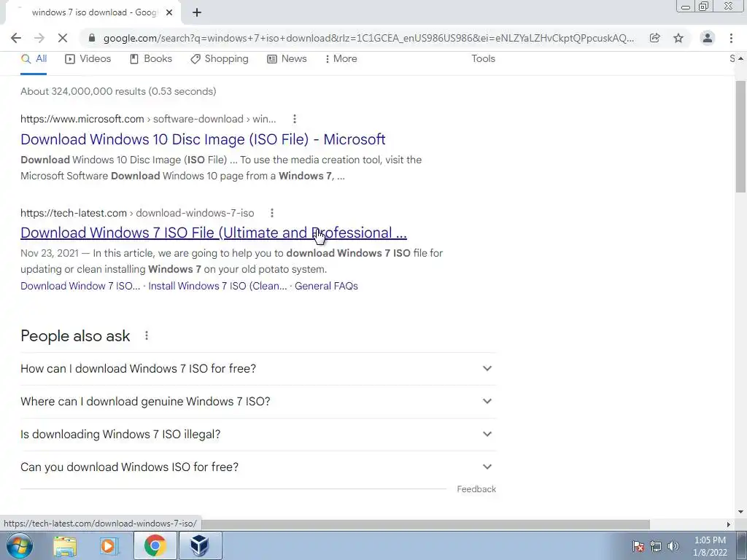The image size is (747, 560).
Task: Open the Chrome profile avatar
Action: [708, 38]
